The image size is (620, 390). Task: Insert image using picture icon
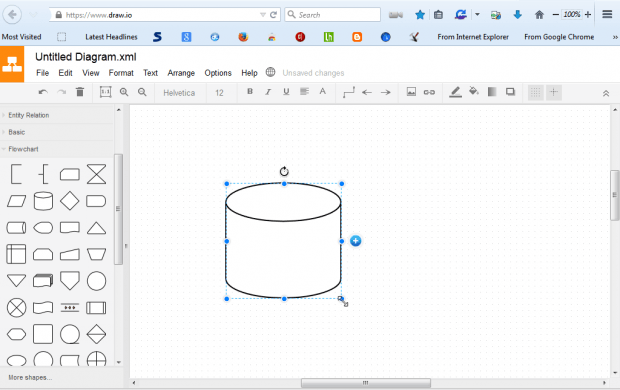point(411,92)
